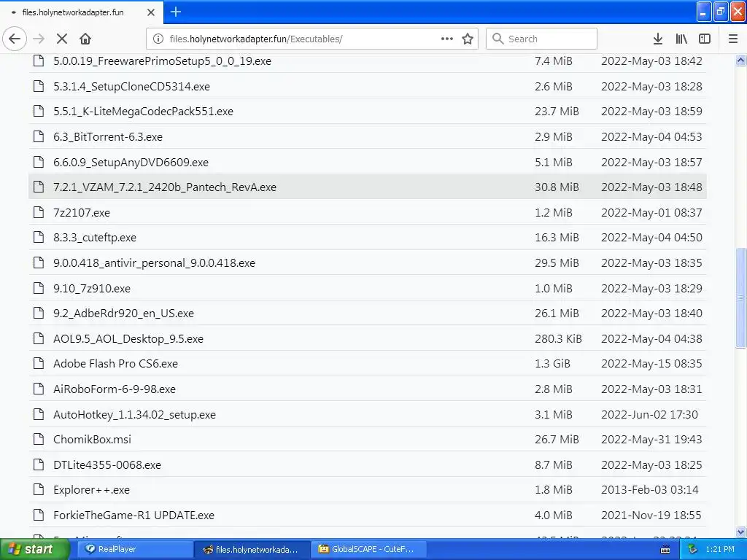Image resolution: width=747 pixels, height=560 pixels.
Task: Show the sidebar
Action: (x=705, y=39)
